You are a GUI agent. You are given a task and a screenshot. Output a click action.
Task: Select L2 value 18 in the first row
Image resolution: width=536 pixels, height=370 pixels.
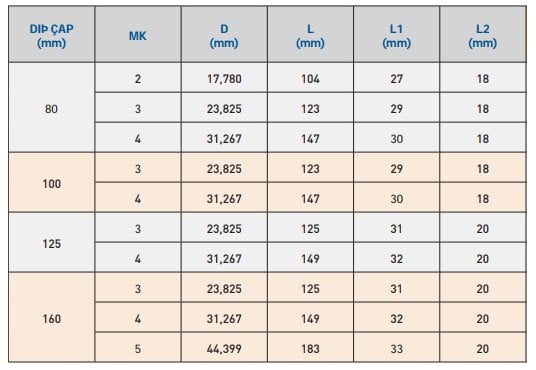[x=483, y=78]
